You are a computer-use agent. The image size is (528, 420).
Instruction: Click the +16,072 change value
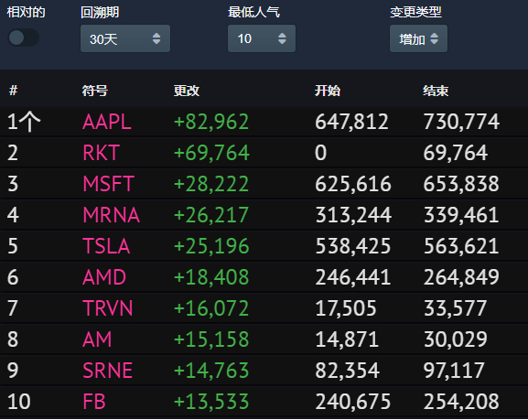(211, 308)
